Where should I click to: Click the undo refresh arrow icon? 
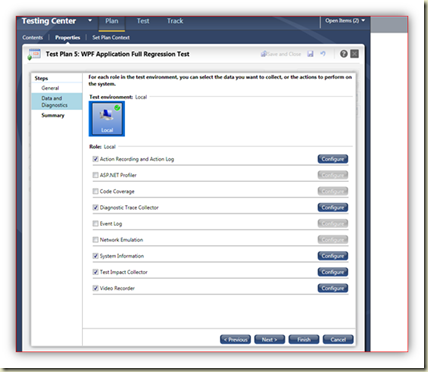click(x=323, y=54)
